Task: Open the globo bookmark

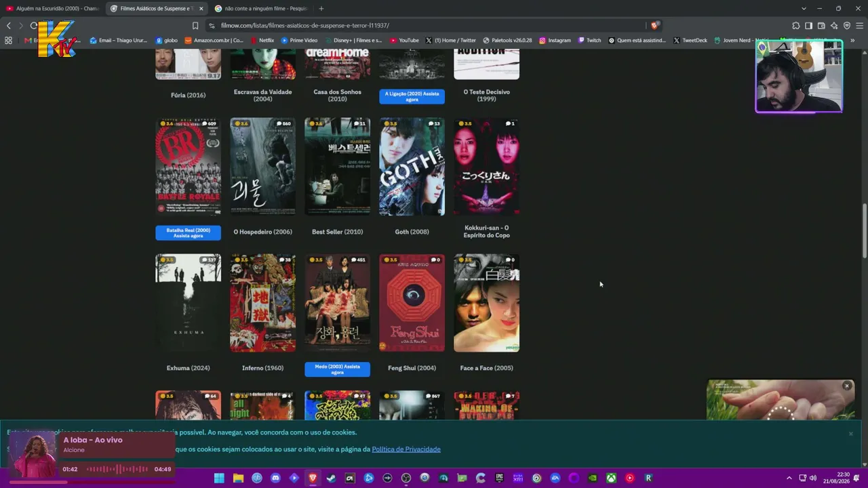Action: (x=166, y=40)
